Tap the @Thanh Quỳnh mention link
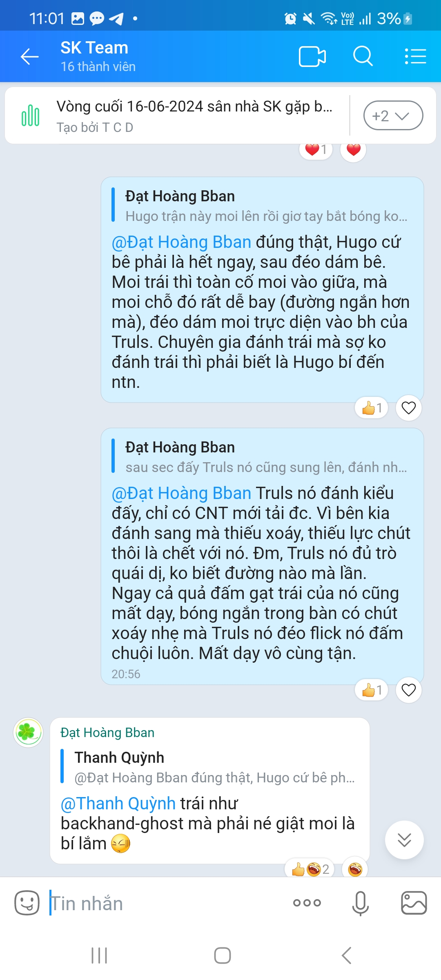 tap(118, 803)
